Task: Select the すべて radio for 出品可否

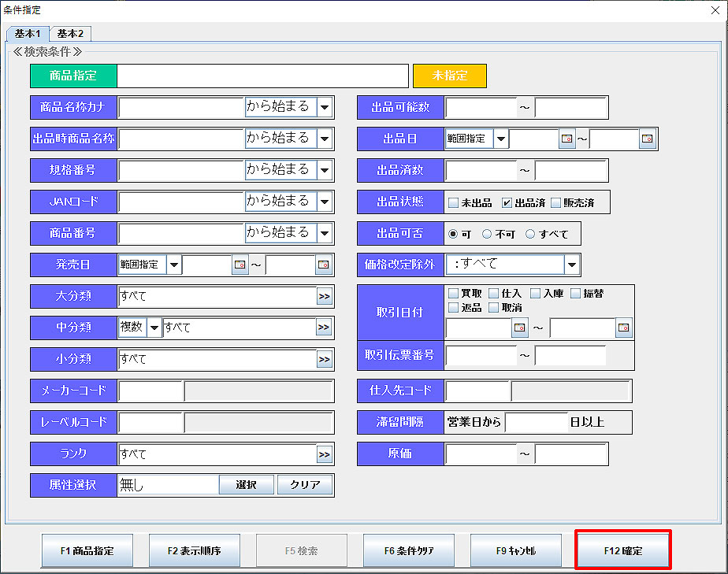Action: tap(530, 234)
